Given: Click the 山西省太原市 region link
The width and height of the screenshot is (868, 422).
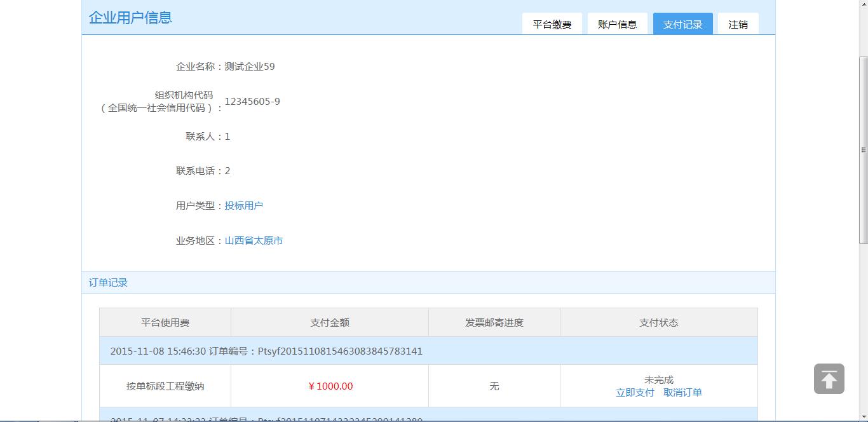Looking at the screenshot, I should click(x=254, y=241).
